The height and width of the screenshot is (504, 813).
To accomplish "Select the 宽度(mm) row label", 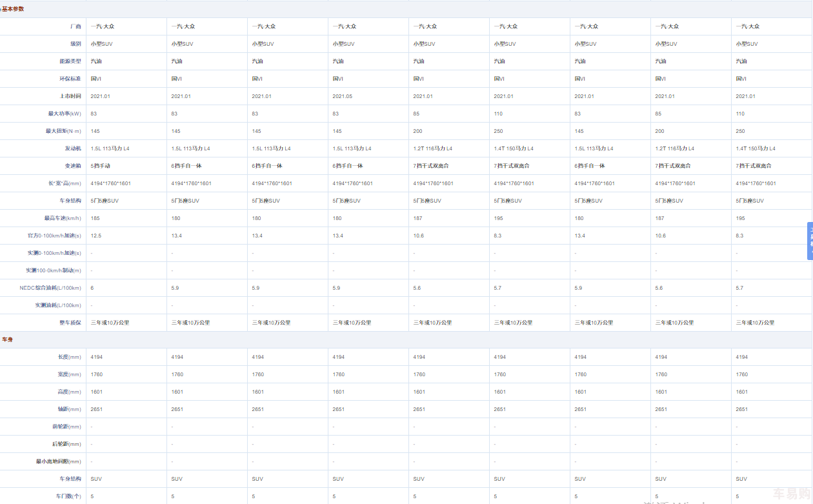I will coord(69,374).
